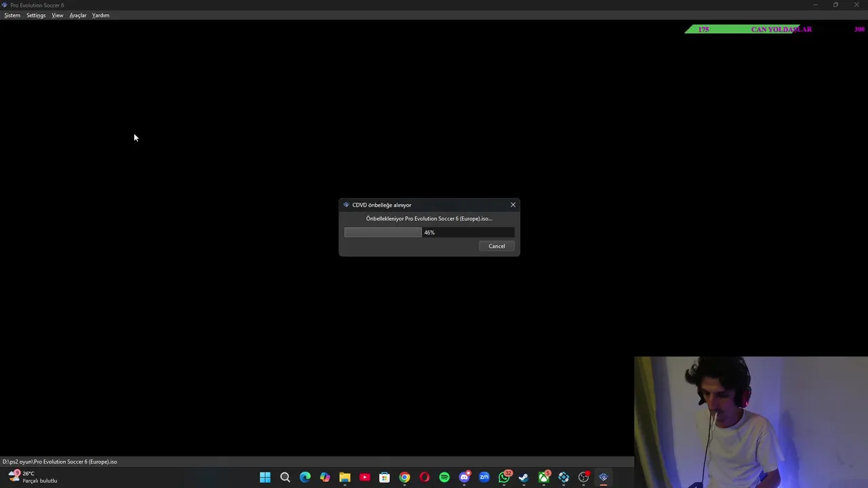Click the ISO path in status bar
The width and height of the screenshot is (868, 488).
click(60, 462)
